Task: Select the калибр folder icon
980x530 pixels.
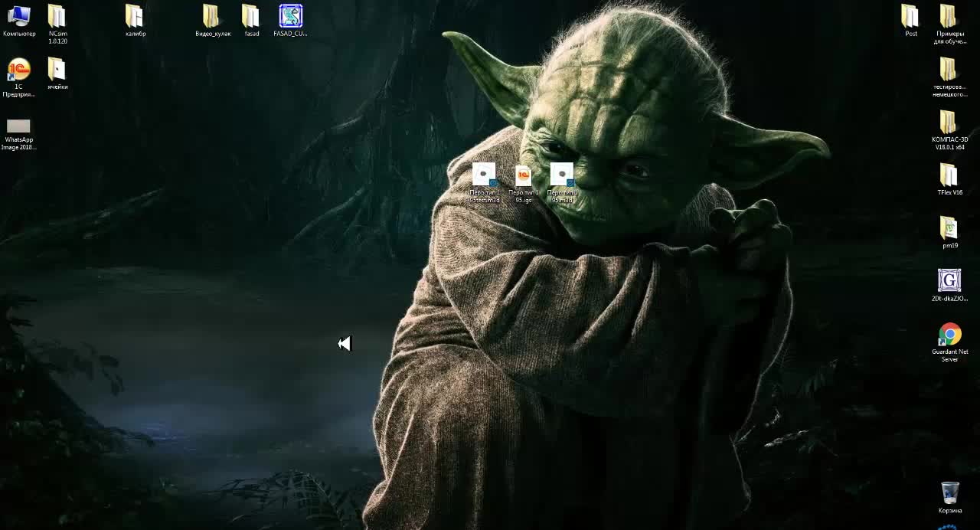Action: [x=136, y=21]
